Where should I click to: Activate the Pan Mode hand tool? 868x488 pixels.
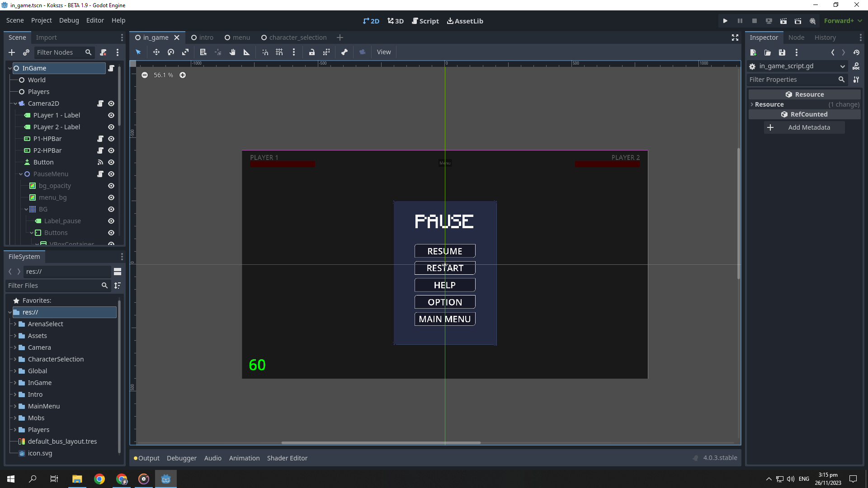point(232,52)
